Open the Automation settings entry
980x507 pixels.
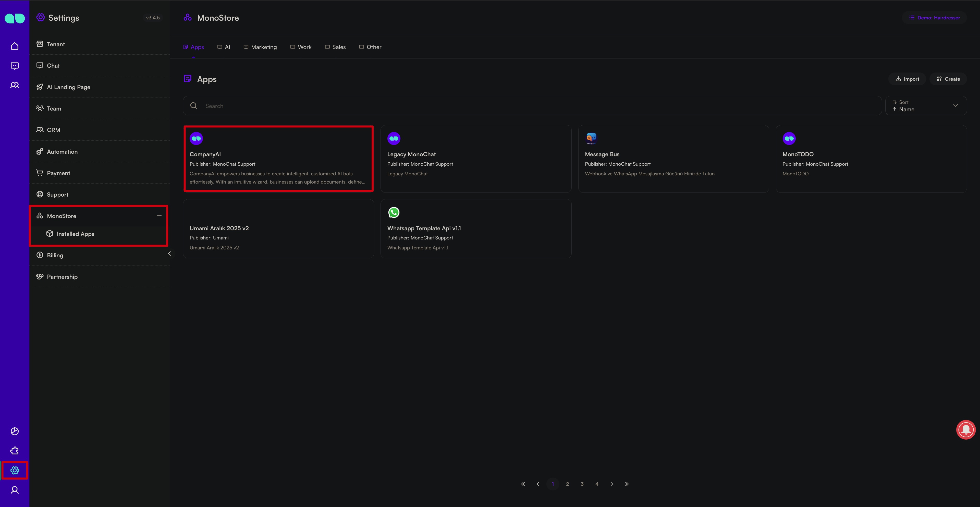point(62,151)
